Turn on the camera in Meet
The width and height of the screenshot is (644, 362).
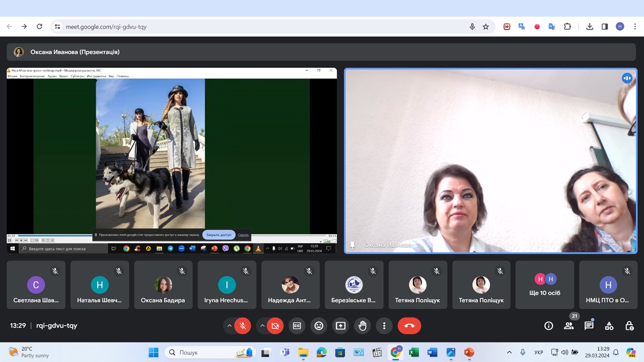tap(275, 326)
